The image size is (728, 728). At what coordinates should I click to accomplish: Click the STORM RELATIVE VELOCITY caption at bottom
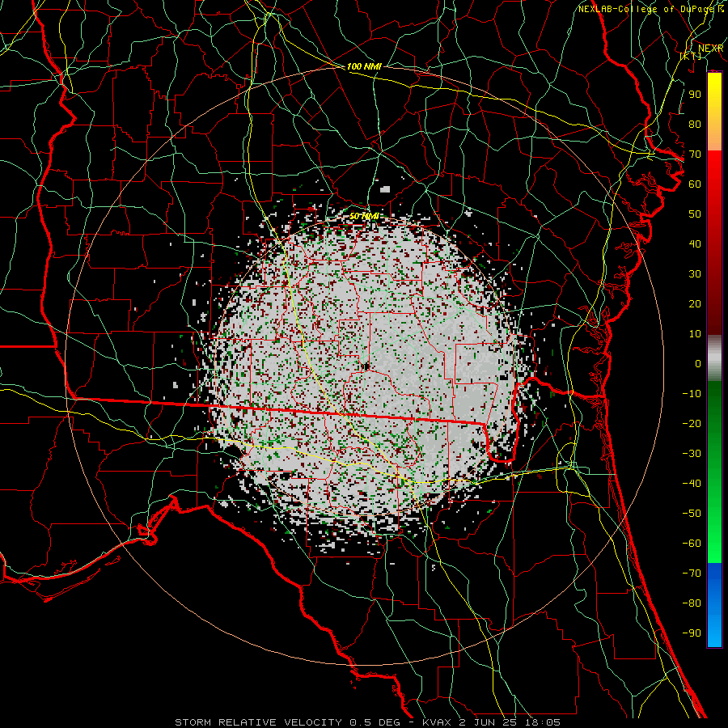pos(367,722)
